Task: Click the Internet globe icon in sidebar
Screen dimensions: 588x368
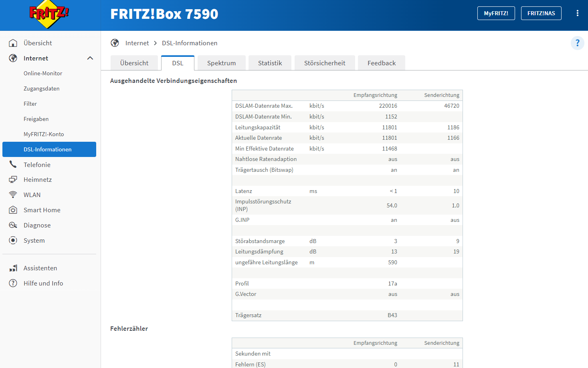Action: (13, 58)
